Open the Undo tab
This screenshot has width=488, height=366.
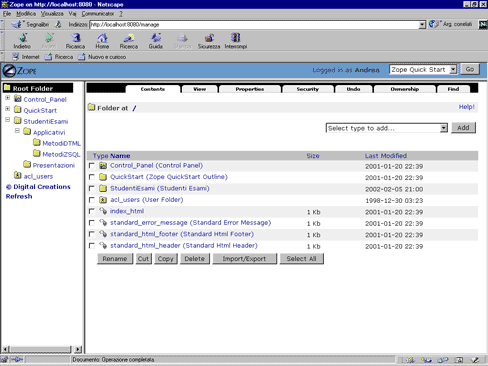coord(353,89)
